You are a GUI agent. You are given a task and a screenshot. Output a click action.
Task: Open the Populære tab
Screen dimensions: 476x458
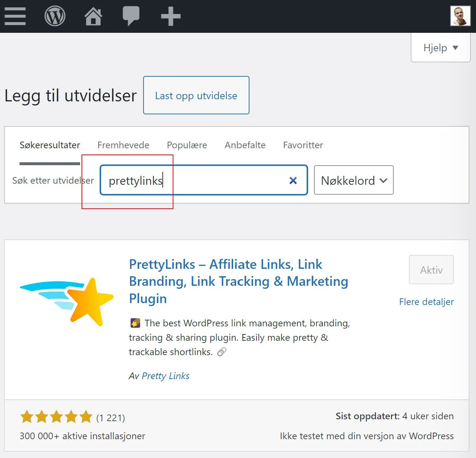point(187,145)
